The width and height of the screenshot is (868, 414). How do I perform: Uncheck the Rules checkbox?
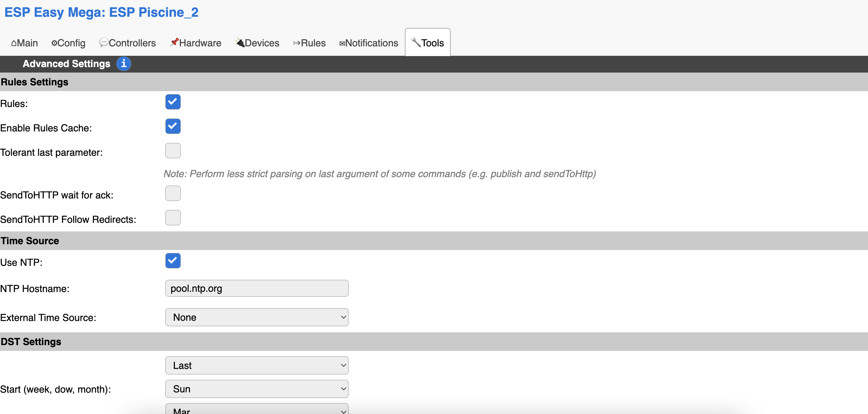(x=173, y=102)
